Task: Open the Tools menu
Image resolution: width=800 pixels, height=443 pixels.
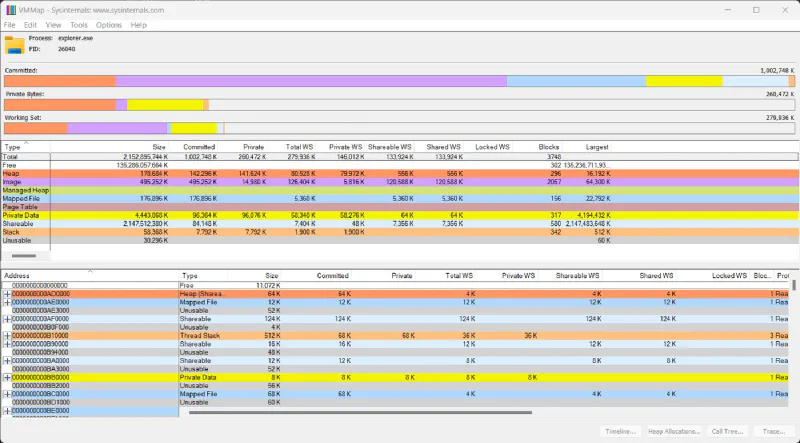Action: point(79,25)
